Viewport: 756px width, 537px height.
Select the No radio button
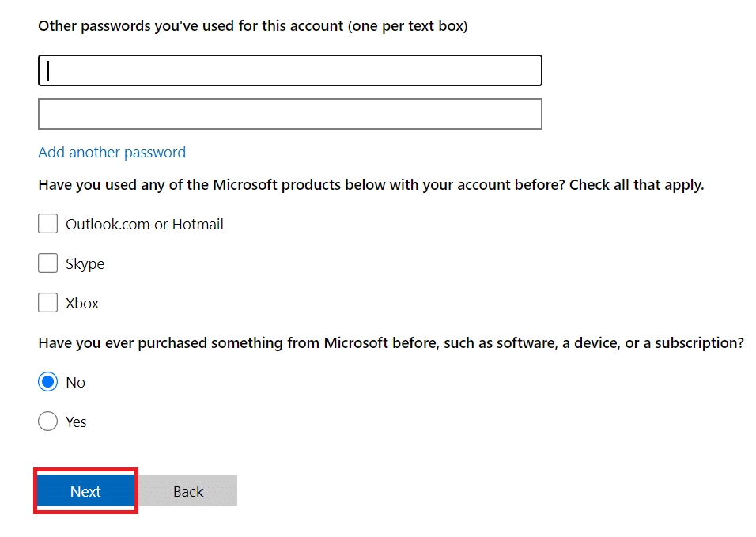[47, 382]
